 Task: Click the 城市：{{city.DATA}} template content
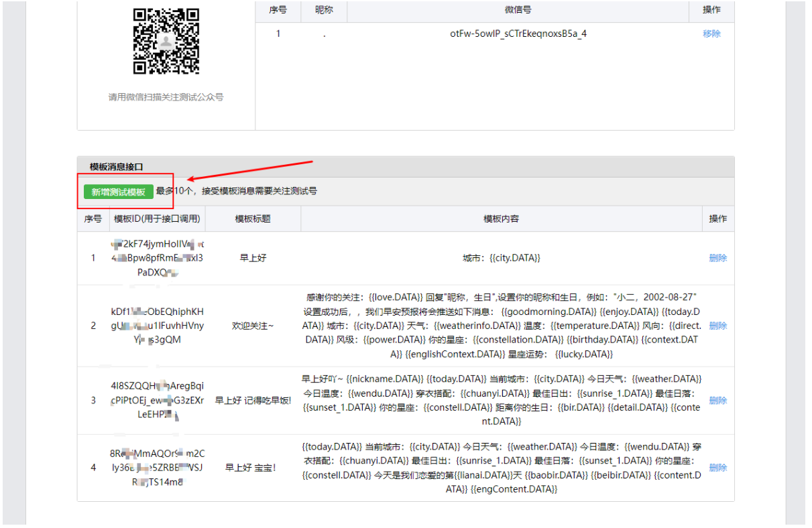coord(501,258)
